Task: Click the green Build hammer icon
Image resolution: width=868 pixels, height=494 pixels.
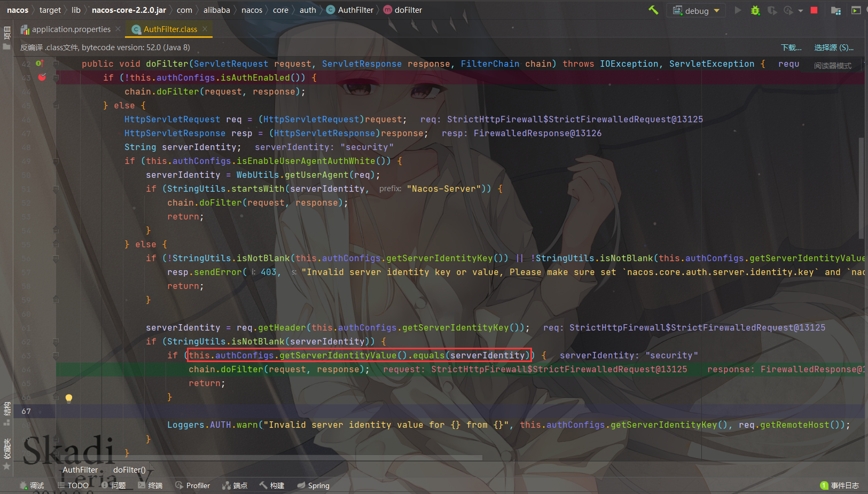Action: tap(653, 10)
